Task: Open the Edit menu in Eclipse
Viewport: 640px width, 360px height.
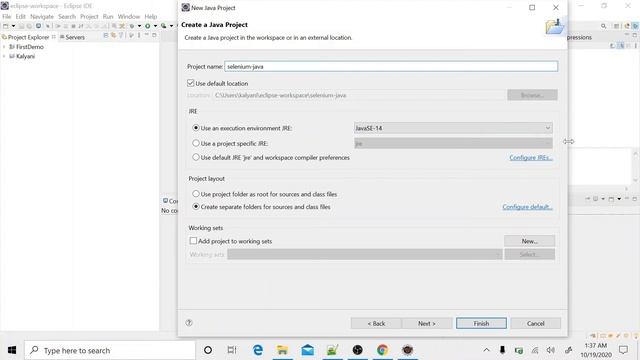Action: click(x=20, y=17)
